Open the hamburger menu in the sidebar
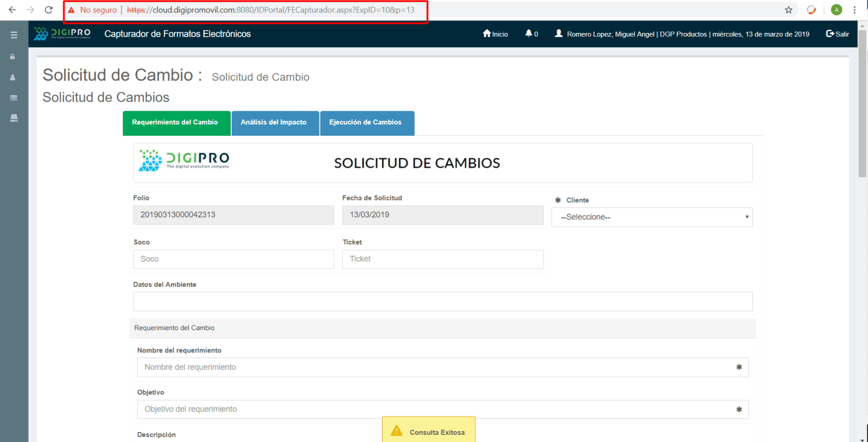The image size is (868, 442). pyautogui.click(x=14, y=35)
